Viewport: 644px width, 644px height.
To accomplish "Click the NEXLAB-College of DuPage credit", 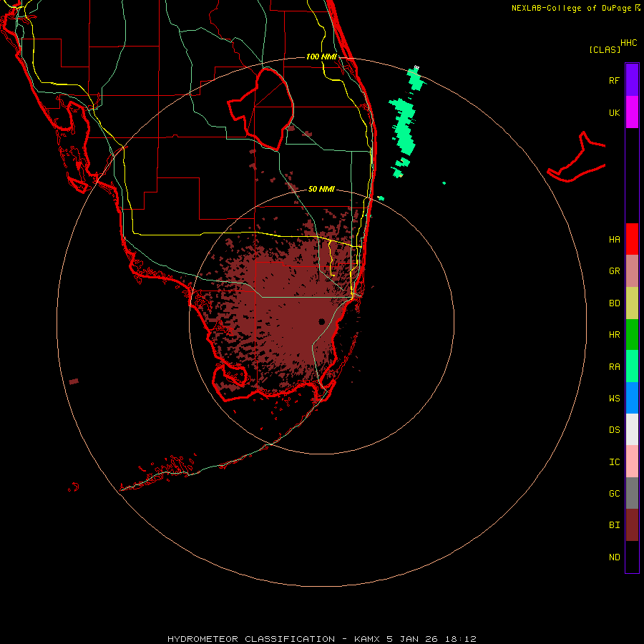I will [575, 8].
